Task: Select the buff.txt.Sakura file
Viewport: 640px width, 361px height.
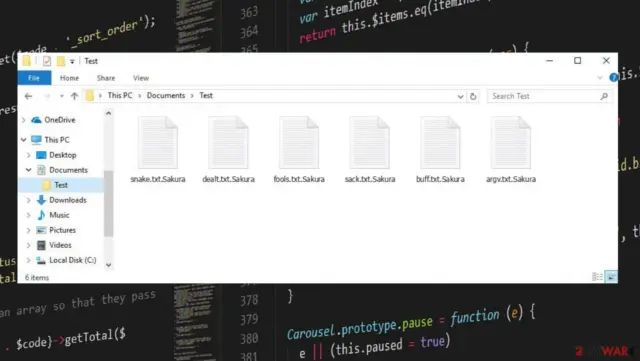Action: pos(440,149)
